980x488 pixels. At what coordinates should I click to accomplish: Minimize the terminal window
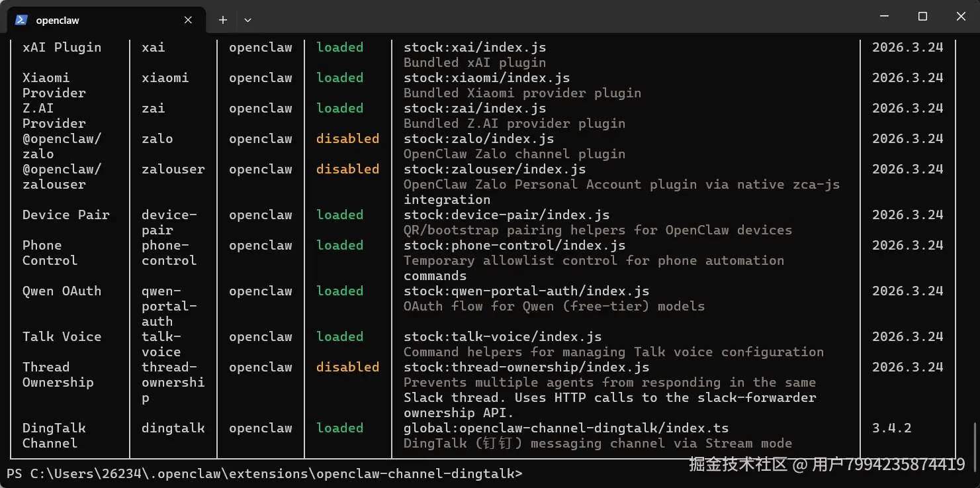tap(884, 17)
